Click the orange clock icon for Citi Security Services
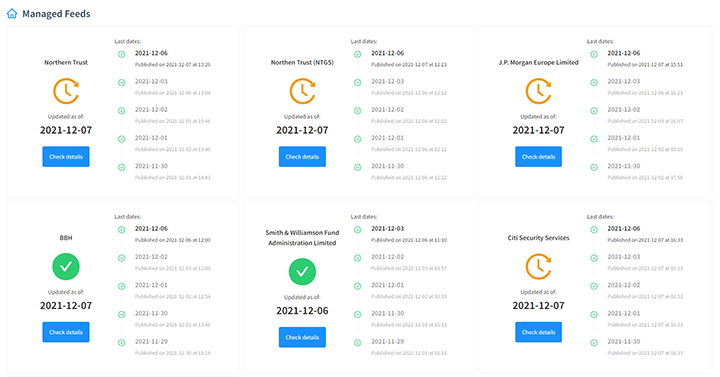The height and width of the screenshot is (377, 720). 538,266
